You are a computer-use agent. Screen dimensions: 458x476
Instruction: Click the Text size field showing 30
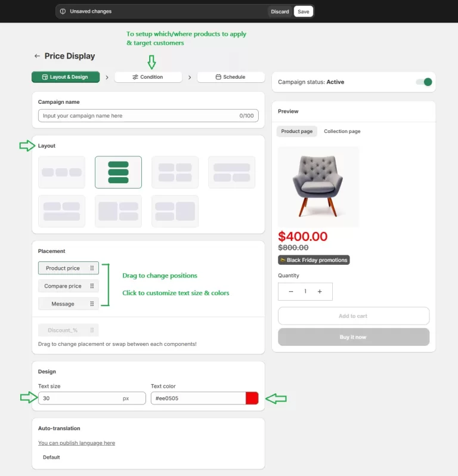pyautogui.click(x=92, y=398)
